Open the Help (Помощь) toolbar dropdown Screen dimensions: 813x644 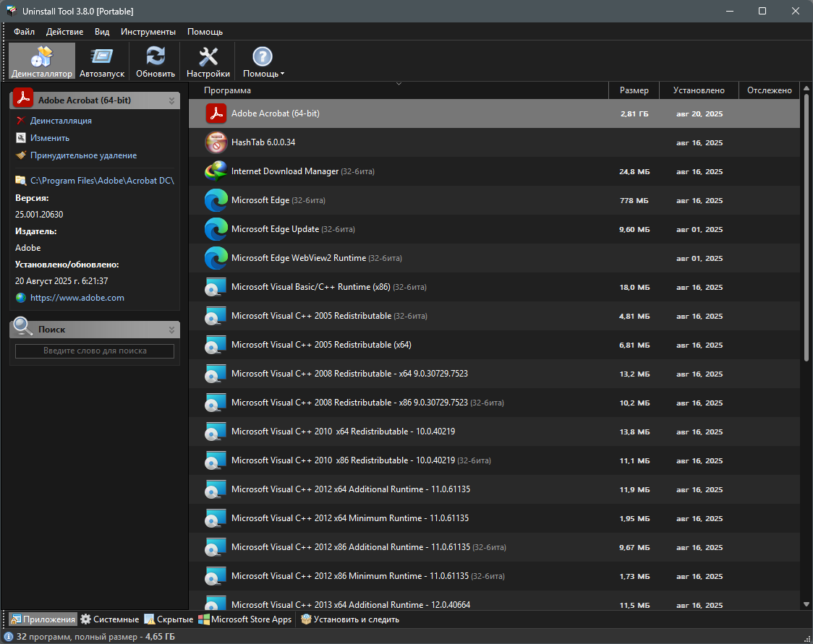point(263,61)
